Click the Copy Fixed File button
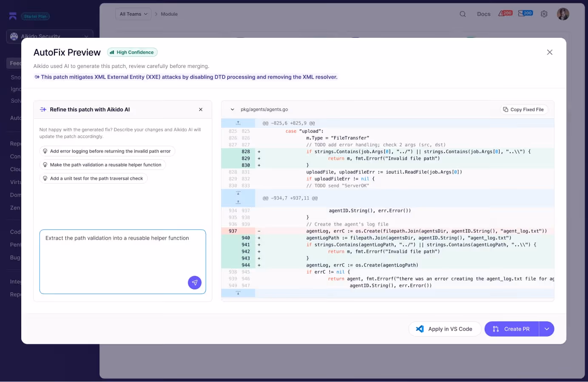 523,109
